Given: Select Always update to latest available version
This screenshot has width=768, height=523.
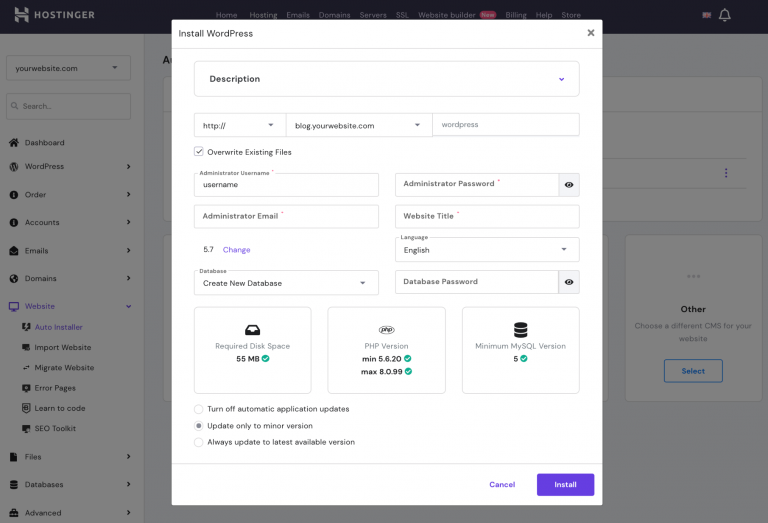Looking at the screenshot, I should (199, 442).
